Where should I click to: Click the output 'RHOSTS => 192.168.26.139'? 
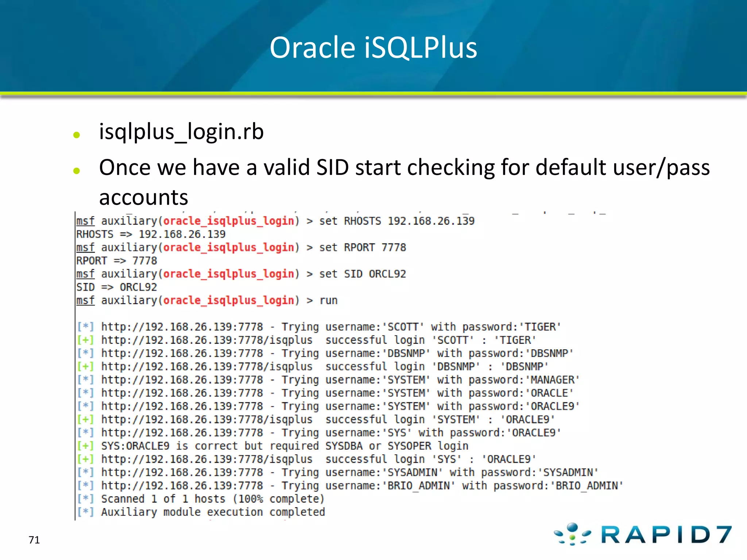pos(151,234)
